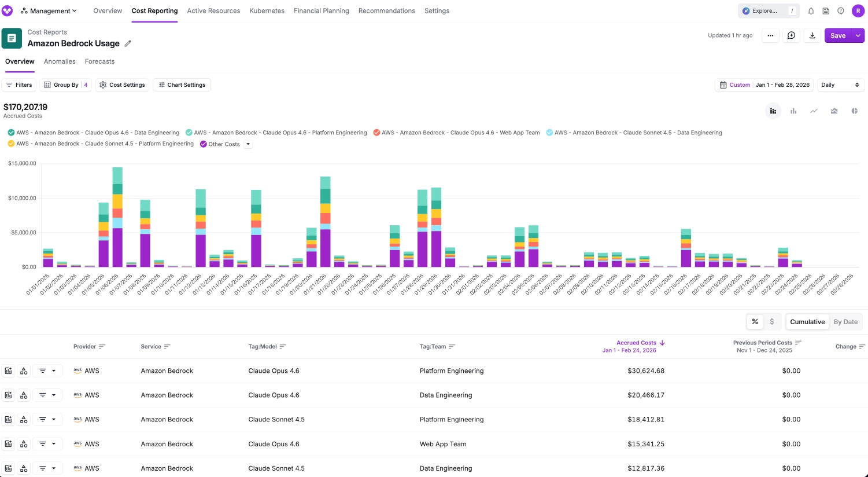The image size is (868, 477).
Task: Click the help question mark icon
Action: [841, 10]
